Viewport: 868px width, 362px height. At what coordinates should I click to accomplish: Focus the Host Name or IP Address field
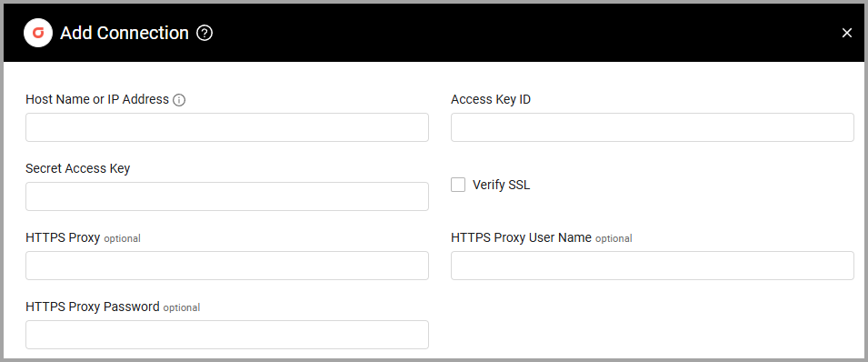click(x=227, y=127)
